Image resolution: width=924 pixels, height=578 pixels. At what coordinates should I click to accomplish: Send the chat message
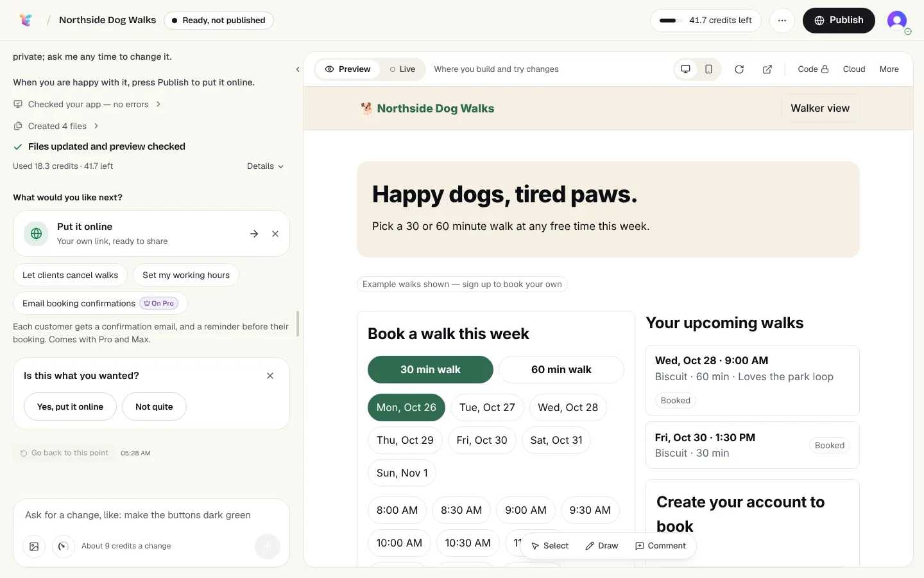click(268, 547)
